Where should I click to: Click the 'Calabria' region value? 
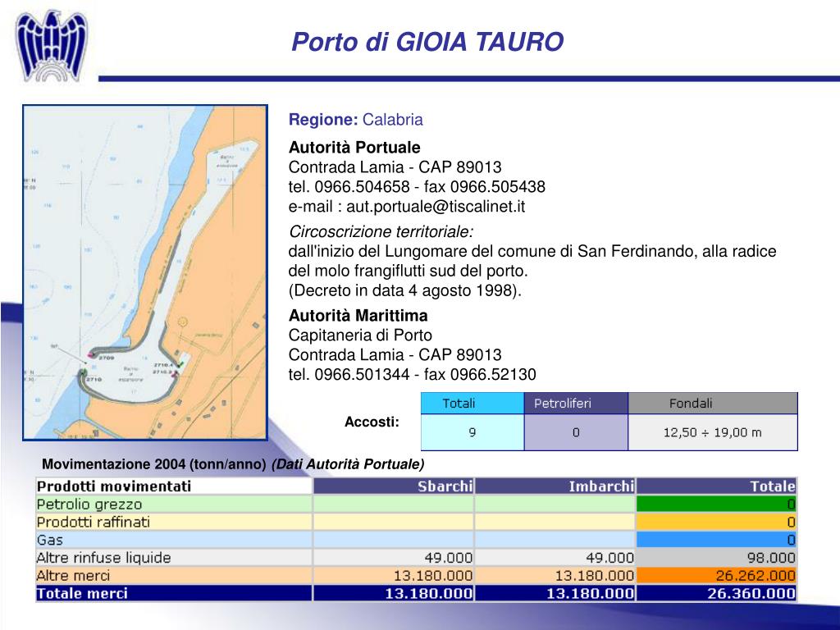(x=393, y=120)
